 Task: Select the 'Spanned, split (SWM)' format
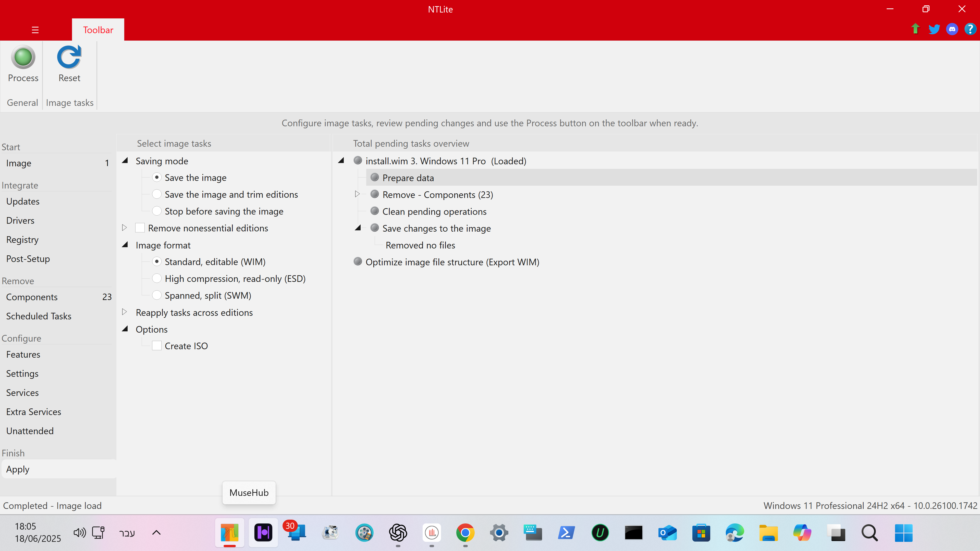pyautogui.click(x=157, y=295)
